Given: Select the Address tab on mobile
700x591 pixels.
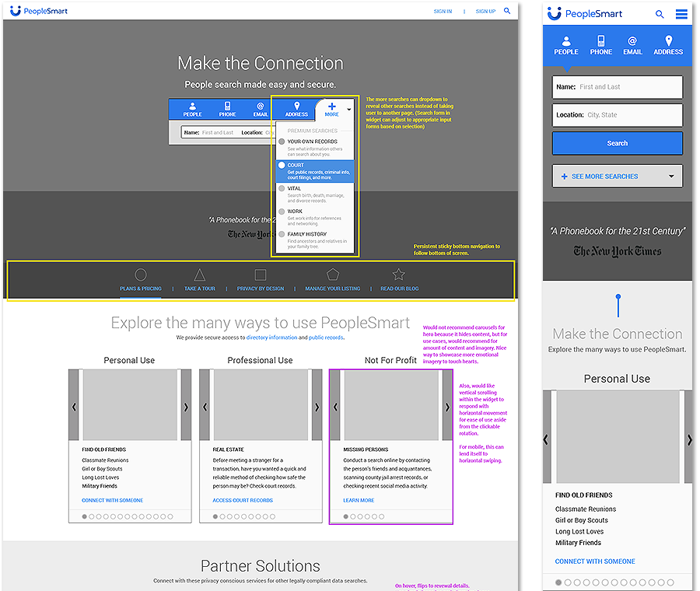Looking at the screenshot, I should tap(668, 46).
